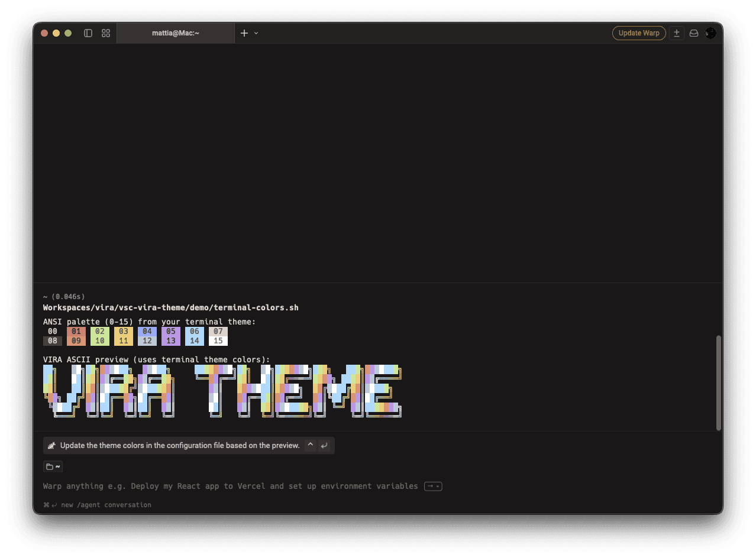Click the agent sparkle icon in suggestion chip
Viewport: 756px width, 558px height.
pyautogui.click(x=51, y=446)
